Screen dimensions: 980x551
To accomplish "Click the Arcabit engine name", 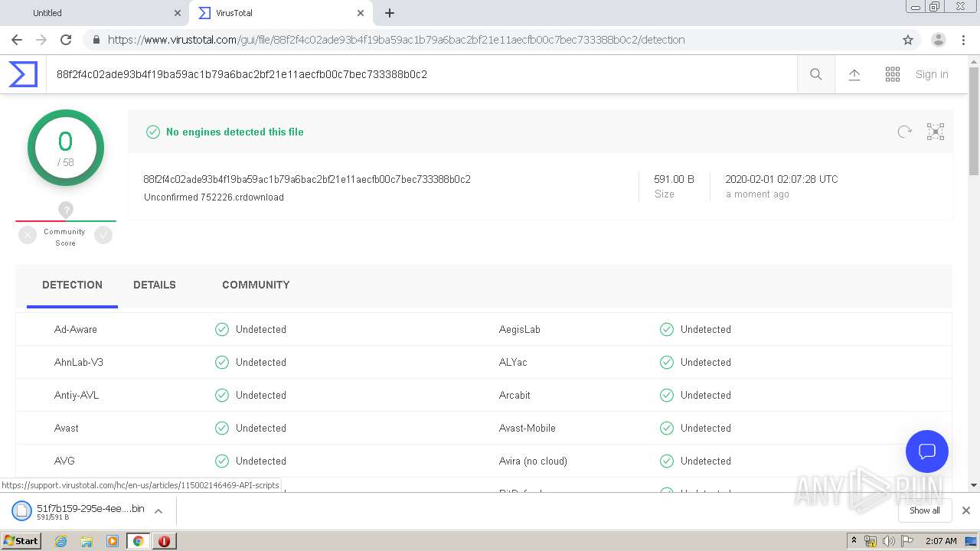I will [514, 395].
